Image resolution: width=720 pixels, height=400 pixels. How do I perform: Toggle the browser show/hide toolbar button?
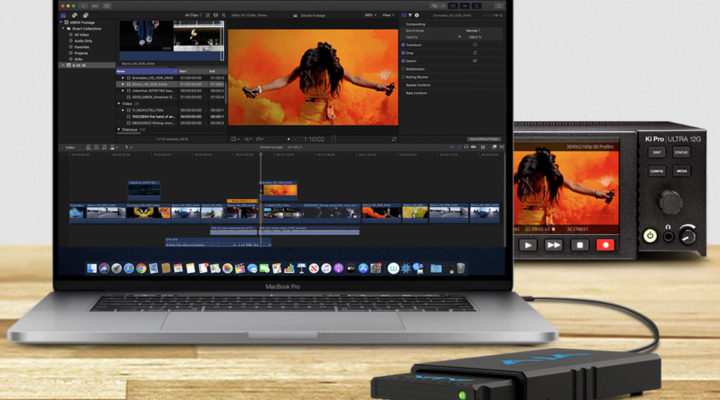click(x=453, y=6)
